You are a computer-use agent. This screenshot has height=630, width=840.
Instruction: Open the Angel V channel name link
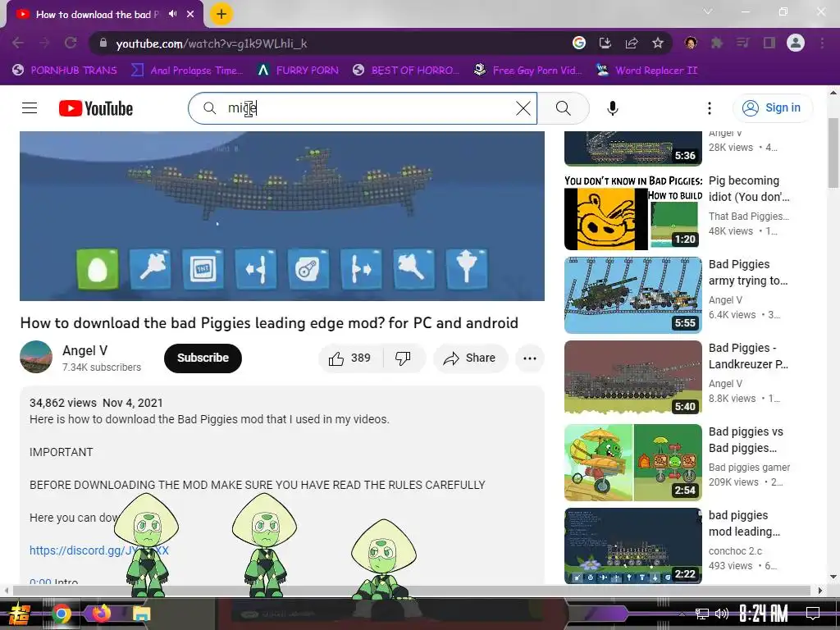tap(84, 350)
